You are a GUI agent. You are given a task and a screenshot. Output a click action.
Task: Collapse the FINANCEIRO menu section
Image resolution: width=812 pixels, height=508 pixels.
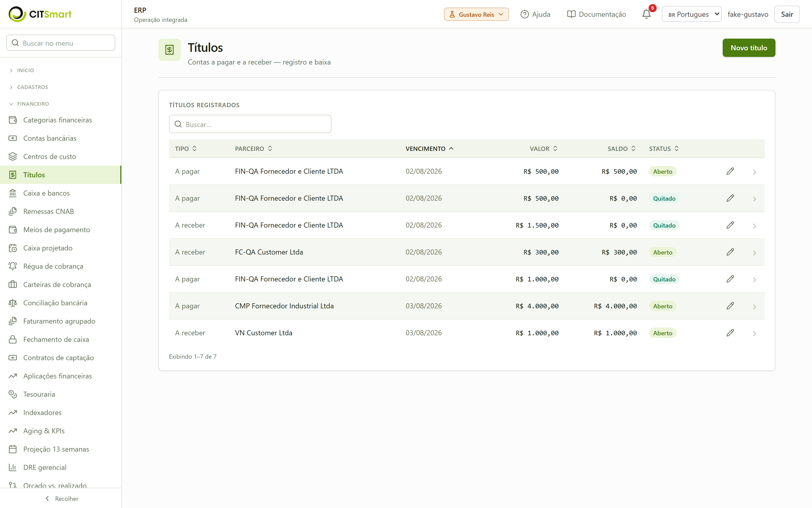click(x=33, y=104)
